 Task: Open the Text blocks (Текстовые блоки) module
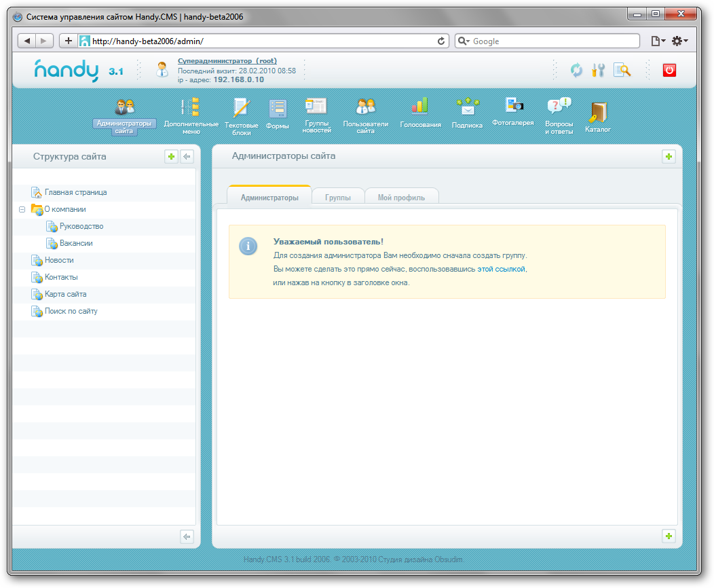tap(241, 109)
